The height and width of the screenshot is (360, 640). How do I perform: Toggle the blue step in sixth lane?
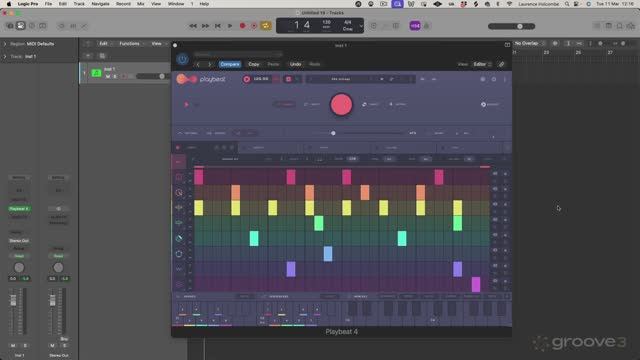coord(328,254)
